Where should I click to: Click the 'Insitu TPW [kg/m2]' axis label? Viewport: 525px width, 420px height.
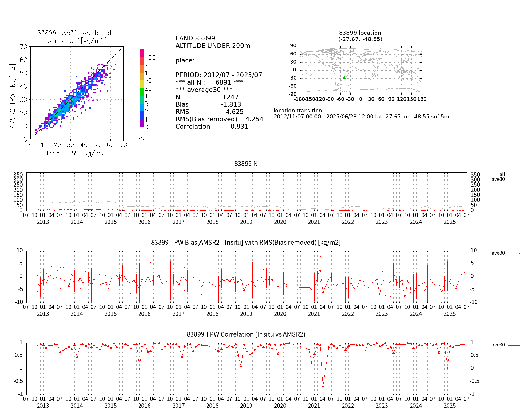pos(77,153)
